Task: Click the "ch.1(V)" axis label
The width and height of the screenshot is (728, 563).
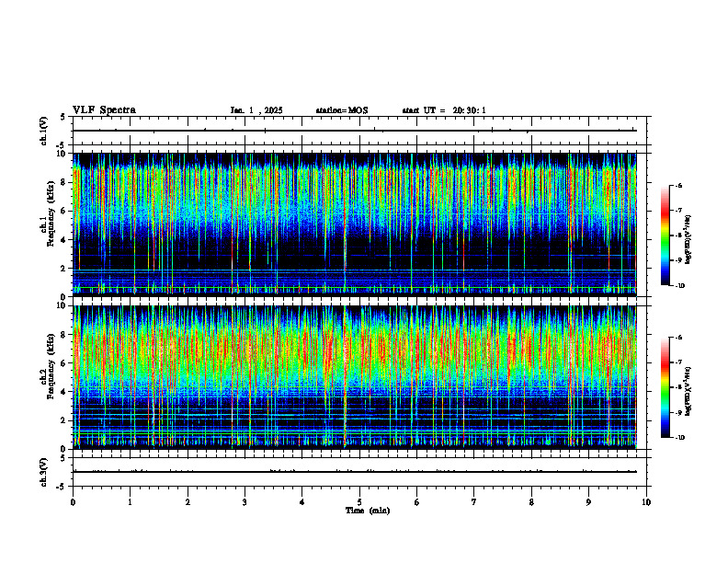Action: click(x=43, y=131)
